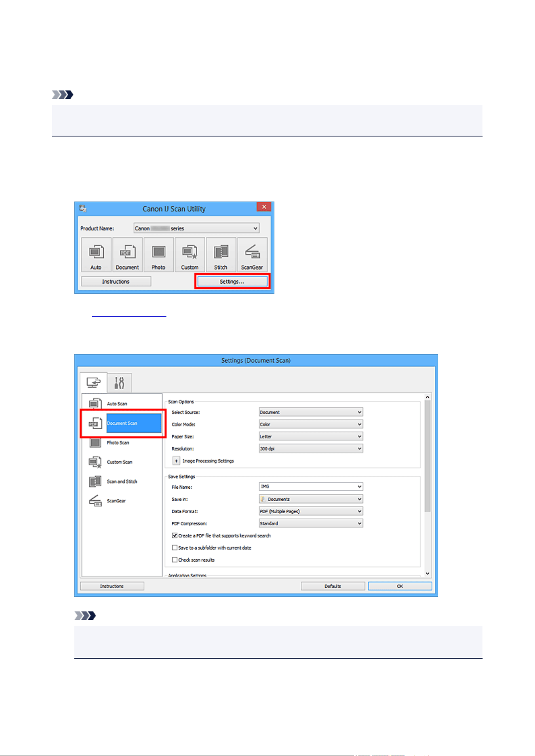Switch to the scan-from-computer tab

pyautogui.click(x=93, y=382)
